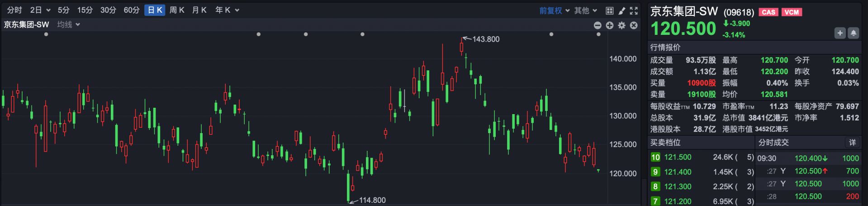This screenshot has width=868, height=206.
Task: Select the brush drawing tool
Action: (x=621, y=10)
